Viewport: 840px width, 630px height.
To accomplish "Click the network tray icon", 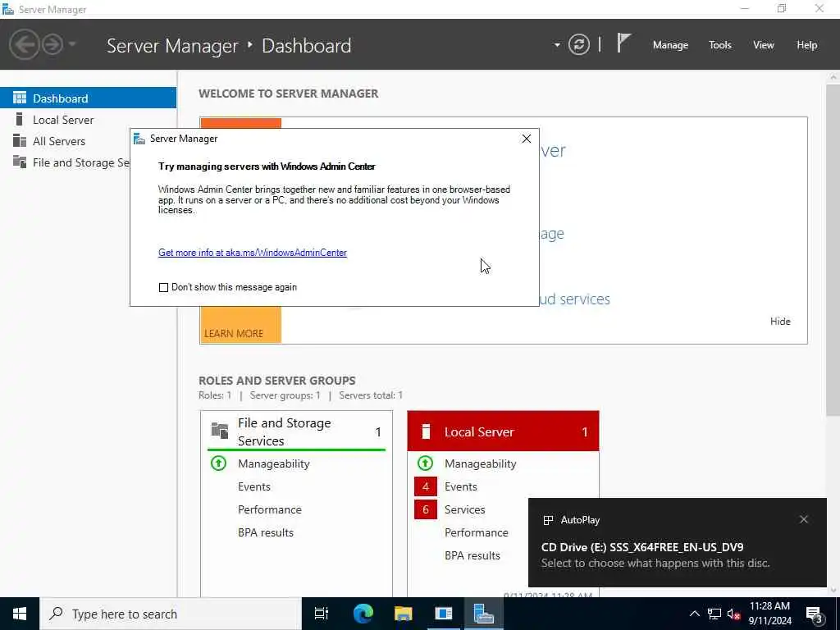I will pos(714,614).
